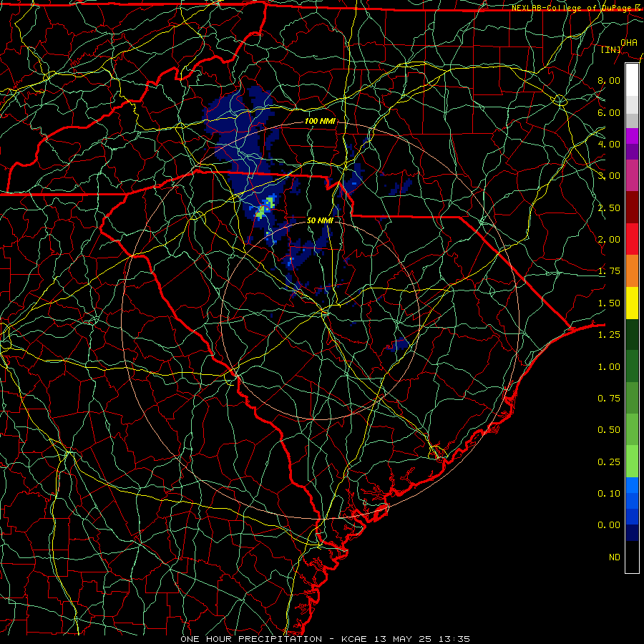This screenshot has width=644, height=644.
Task: Click the ND legend label
Action: coord(615,557)
